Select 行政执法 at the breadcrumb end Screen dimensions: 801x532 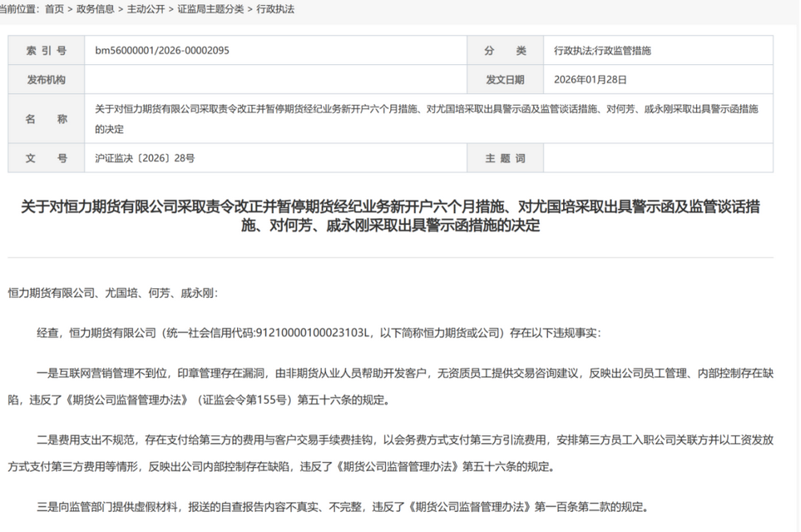276,9
